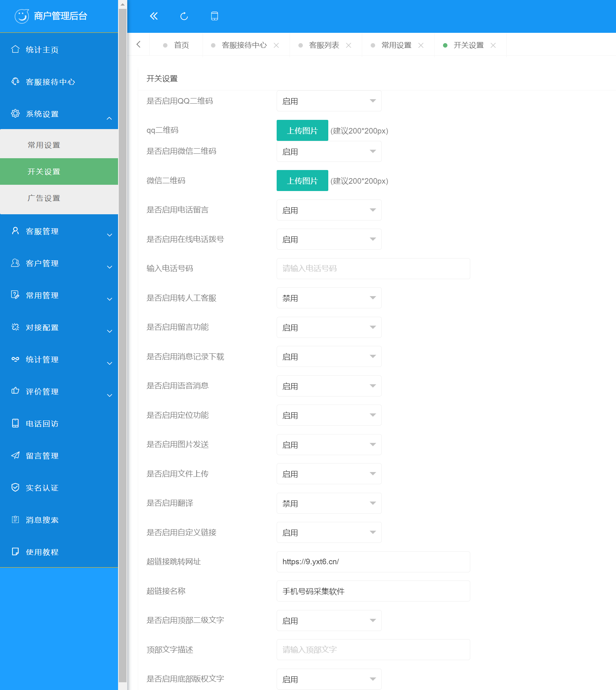Viewport: 616px width, 690px height.
Task: Open the 是否启用留言功能 dropdown
Action: coord(329,327)
